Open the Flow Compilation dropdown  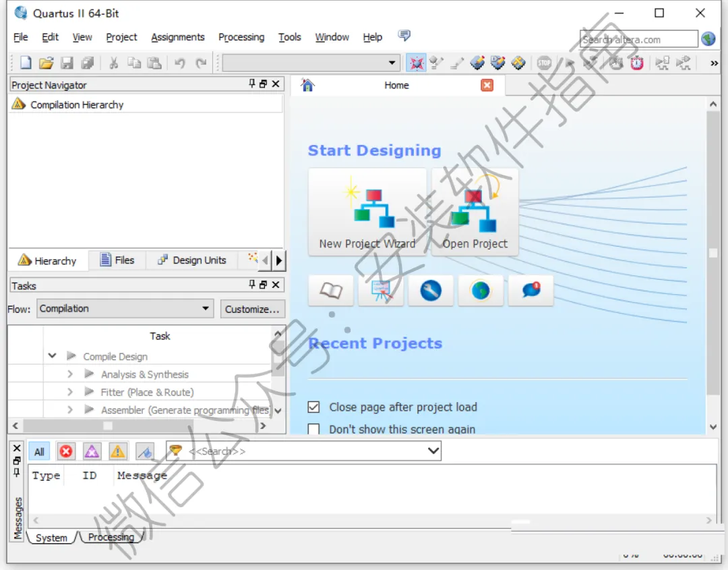(125, 308)
